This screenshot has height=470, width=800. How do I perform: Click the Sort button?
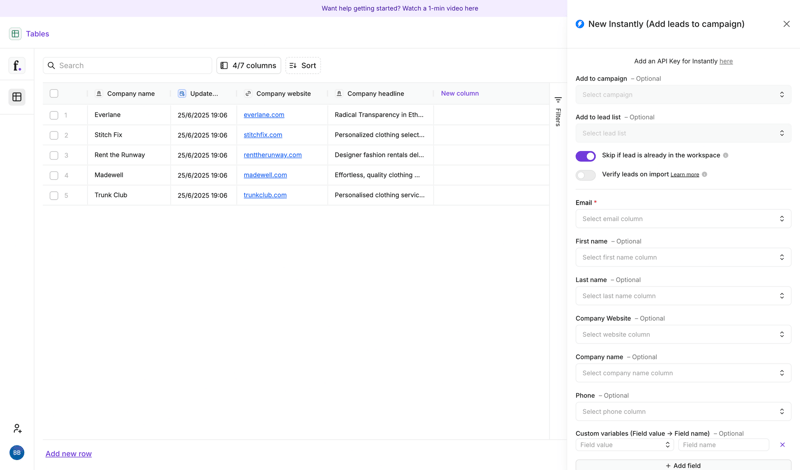[303, 65]
